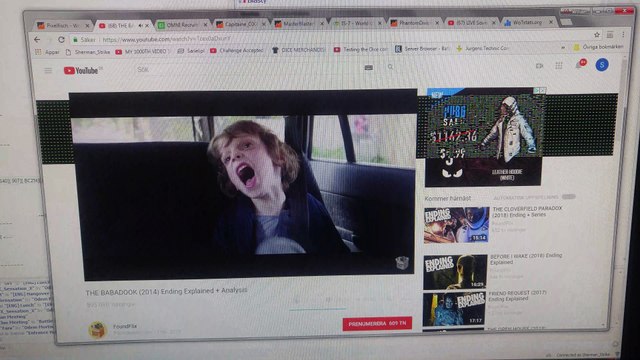The width and height of the screenshot is (640, 360).
Task: Open DICE MERCHANDISE bookmark
Action: (x=299, y=50)
